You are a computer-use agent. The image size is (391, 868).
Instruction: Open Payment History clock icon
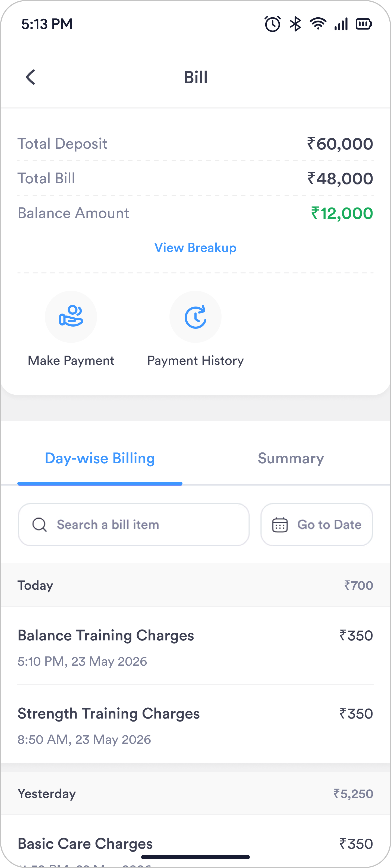point(195,316)
